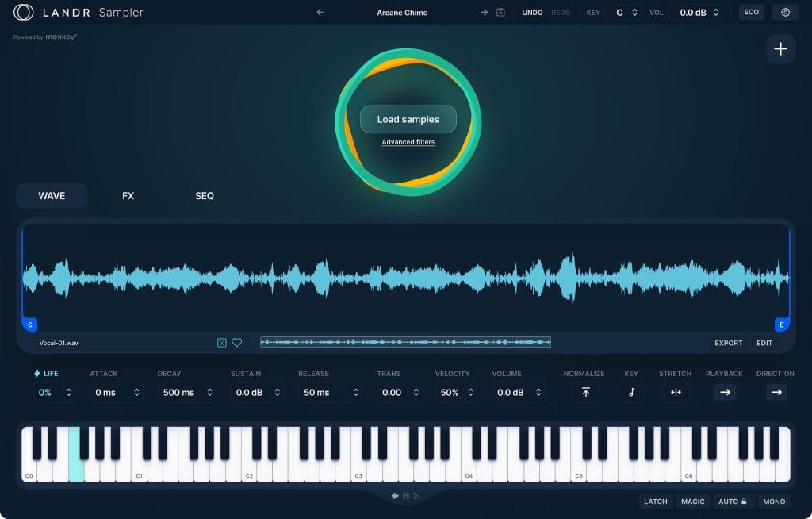Favorite Vocal-01.wav with the heart icon

(237, 342)
